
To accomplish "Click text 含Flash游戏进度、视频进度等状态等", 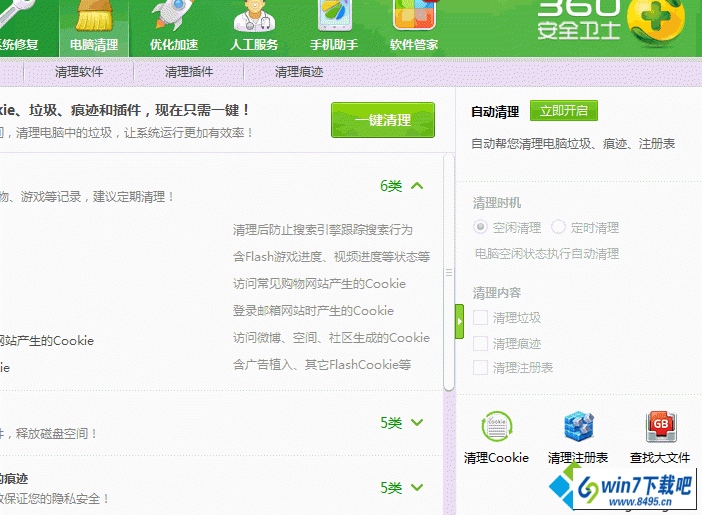I will tap(331, 257).
